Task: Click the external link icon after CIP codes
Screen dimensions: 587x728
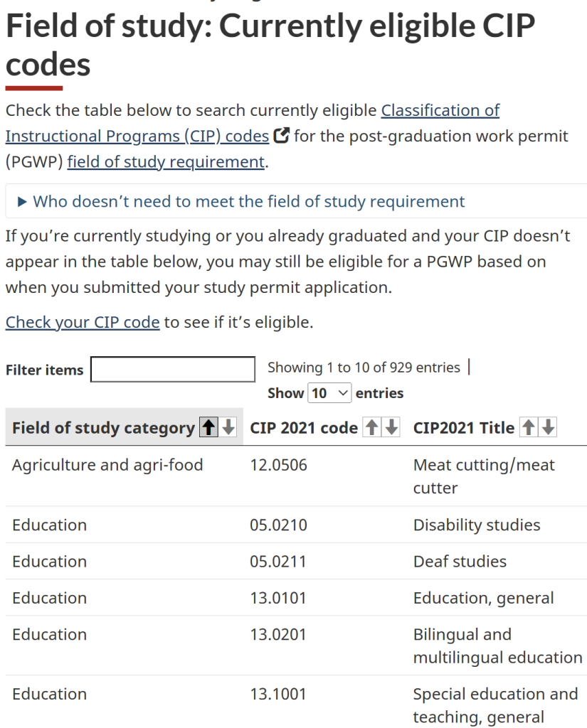Action: point(281,135)
